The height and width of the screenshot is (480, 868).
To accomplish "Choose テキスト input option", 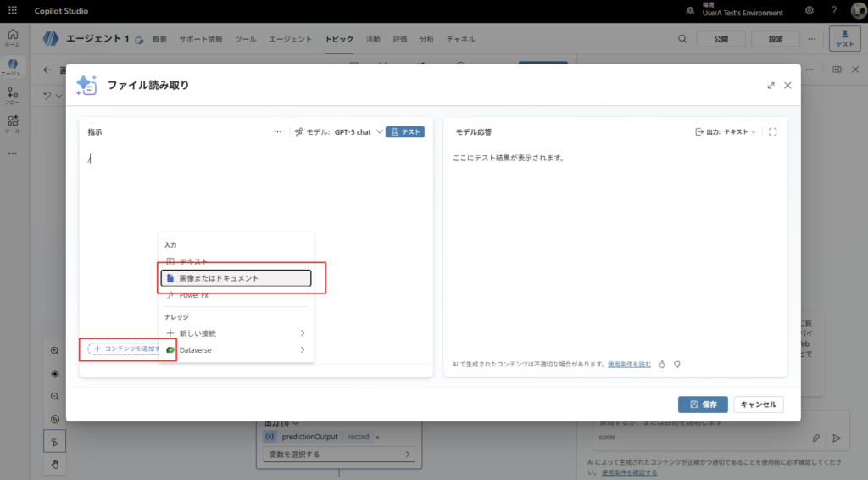I will [x=236, y=261].
